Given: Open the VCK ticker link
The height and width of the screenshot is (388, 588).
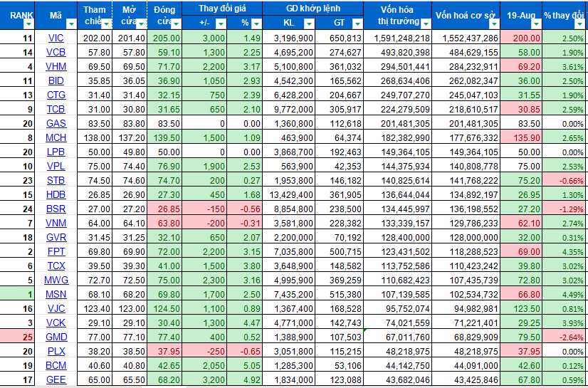Looking at the screenshot, I should pyautogui.click(x=56, y=323).
